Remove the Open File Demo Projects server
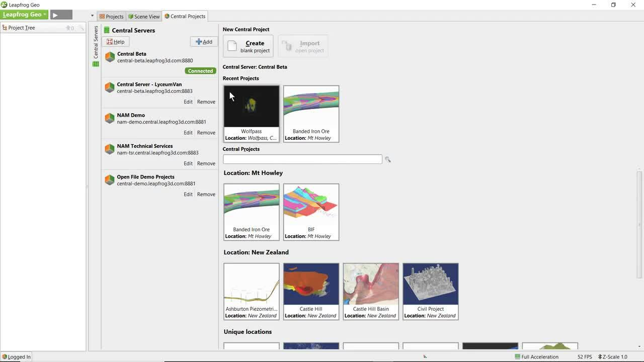Screen dimensions: 644x362 (206, 194)
